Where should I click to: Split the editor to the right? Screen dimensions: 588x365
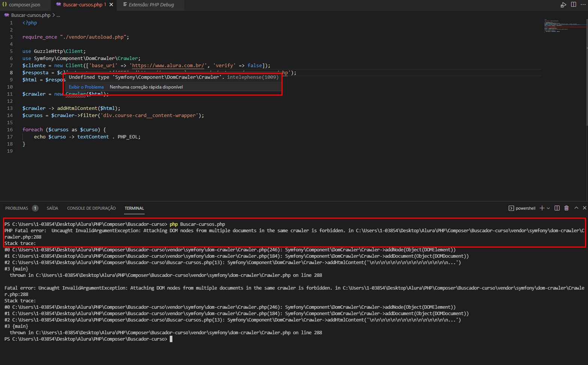[573, 5]
